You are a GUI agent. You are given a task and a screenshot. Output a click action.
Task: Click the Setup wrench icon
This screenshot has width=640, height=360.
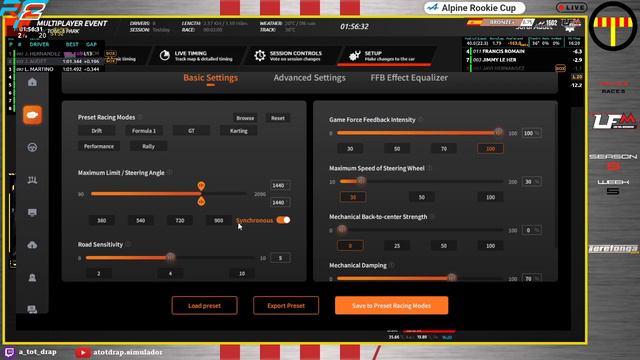point(355,56)
